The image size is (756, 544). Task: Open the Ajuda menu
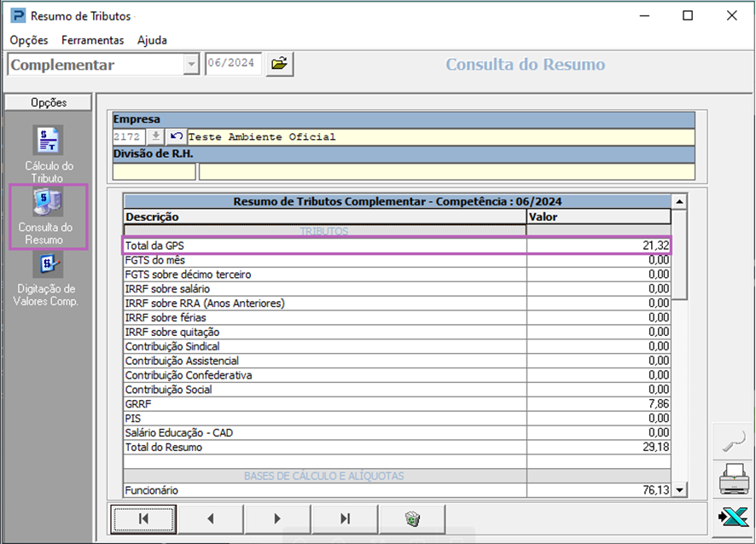point(152,40)
